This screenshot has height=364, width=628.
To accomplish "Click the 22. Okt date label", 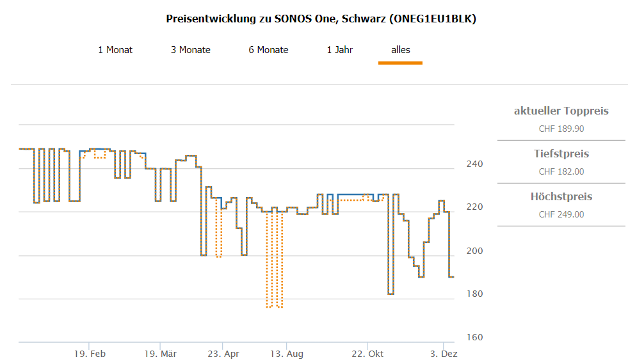I will tap(368, 354).
